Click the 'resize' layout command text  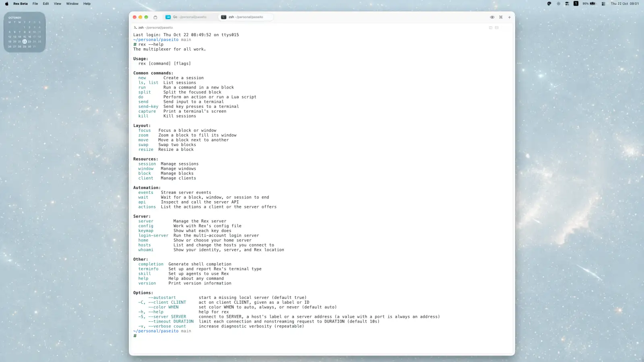(146, 150)
